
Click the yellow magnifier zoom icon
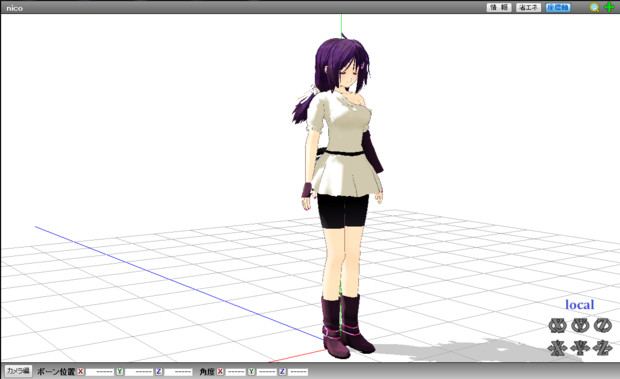tap(594, 7)
